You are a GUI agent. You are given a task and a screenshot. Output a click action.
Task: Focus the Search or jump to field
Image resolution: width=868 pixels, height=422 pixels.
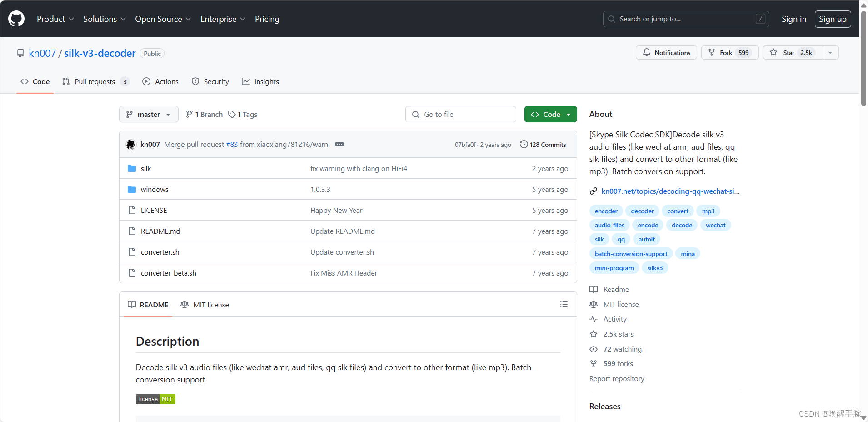(686, 19)
